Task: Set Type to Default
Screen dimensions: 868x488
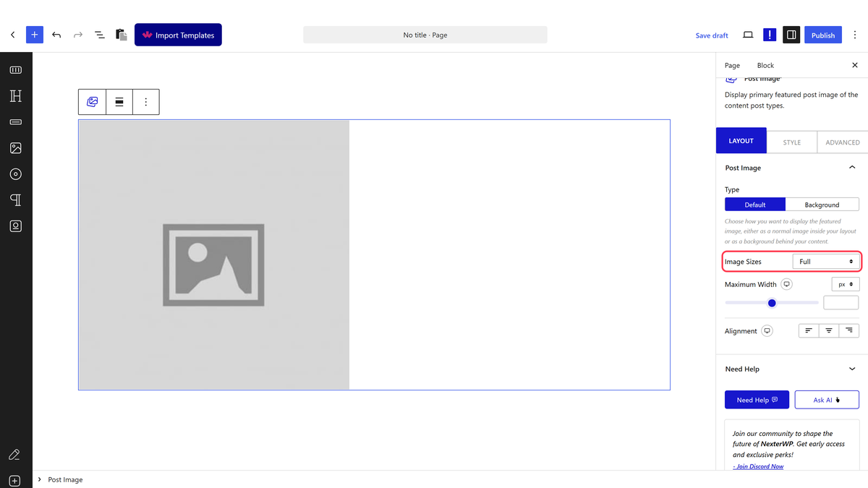Action: coord(755,205)
